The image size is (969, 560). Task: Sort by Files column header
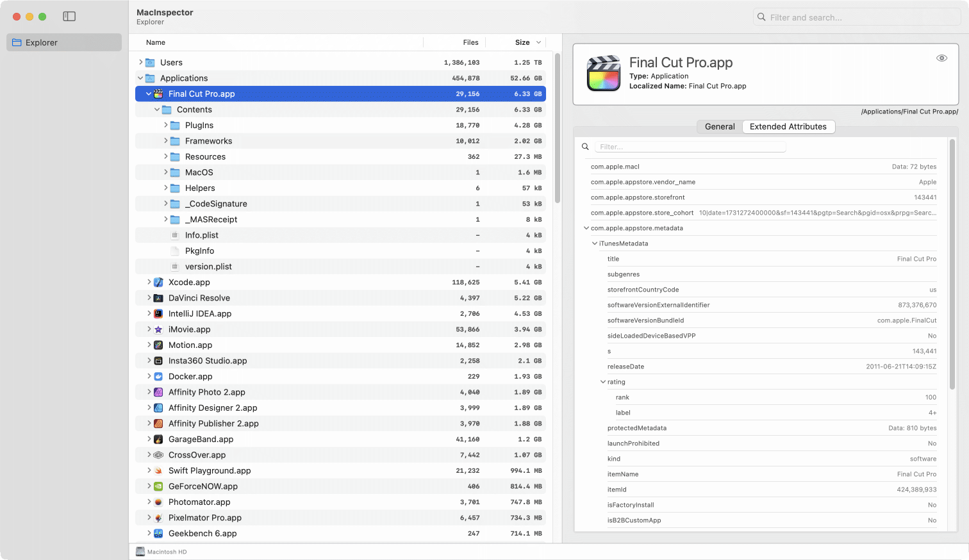coord(470,42)
